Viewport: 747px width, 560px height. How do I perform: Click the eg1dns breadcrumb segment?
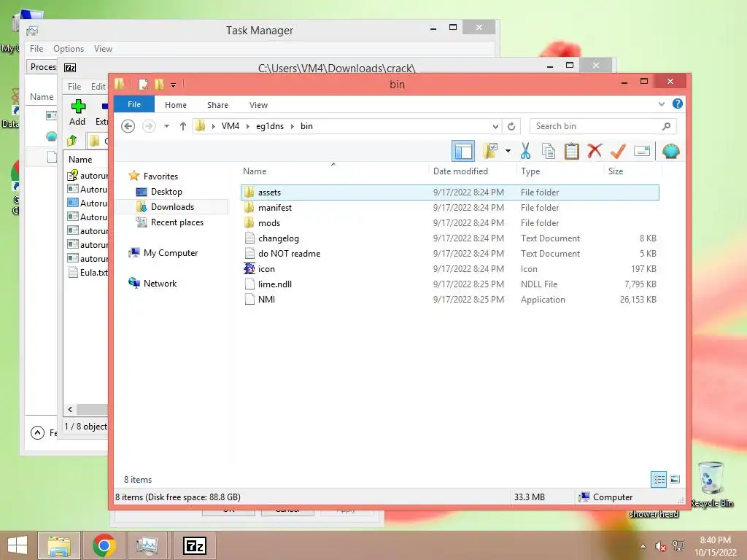[x=270, y=126]
